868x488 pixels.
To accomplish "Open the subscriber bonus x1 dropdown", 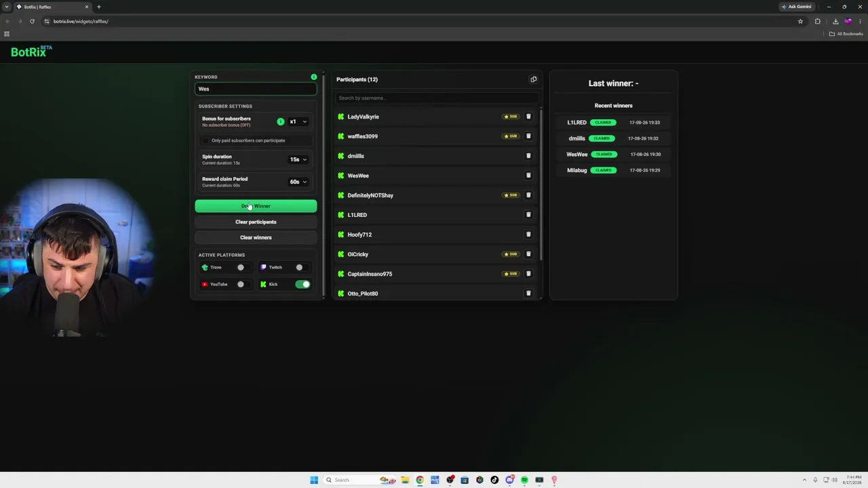I will pyautogui.click(x=298, y=121).
